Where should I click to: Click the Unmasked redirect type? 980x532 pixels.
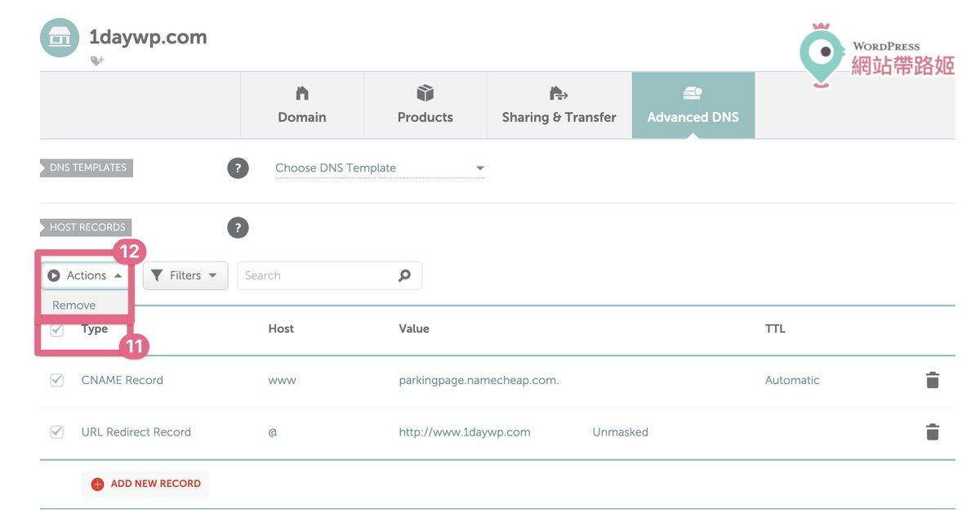click(621, 432)
